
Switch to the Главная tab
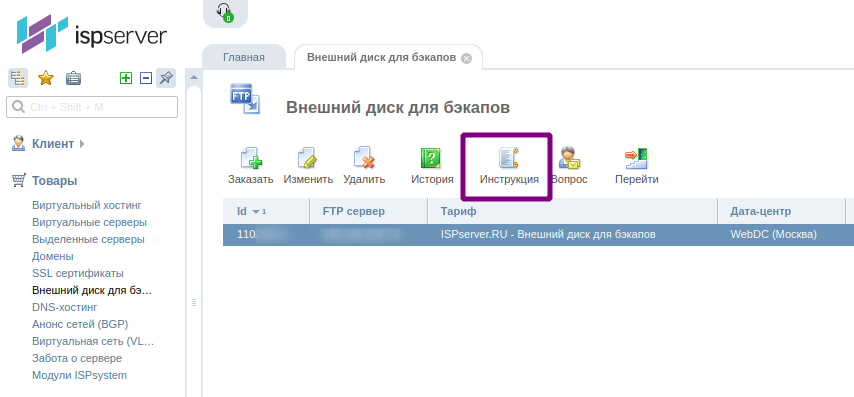coord(243,57)
